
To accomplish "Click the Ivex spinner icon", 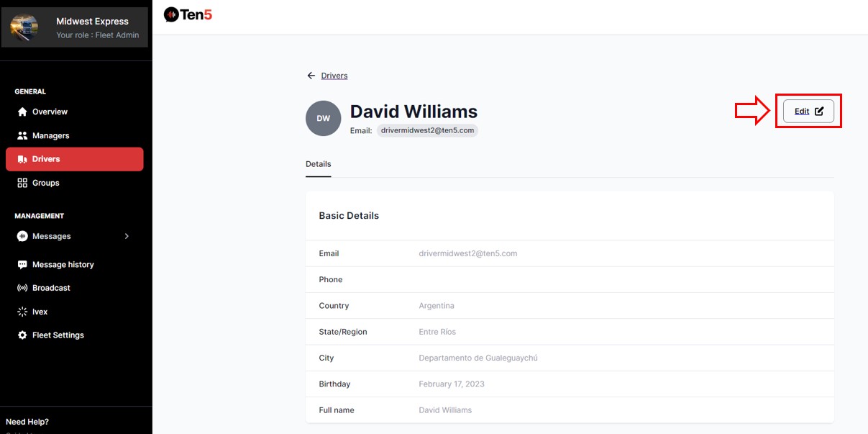I will tap(22, 312).
